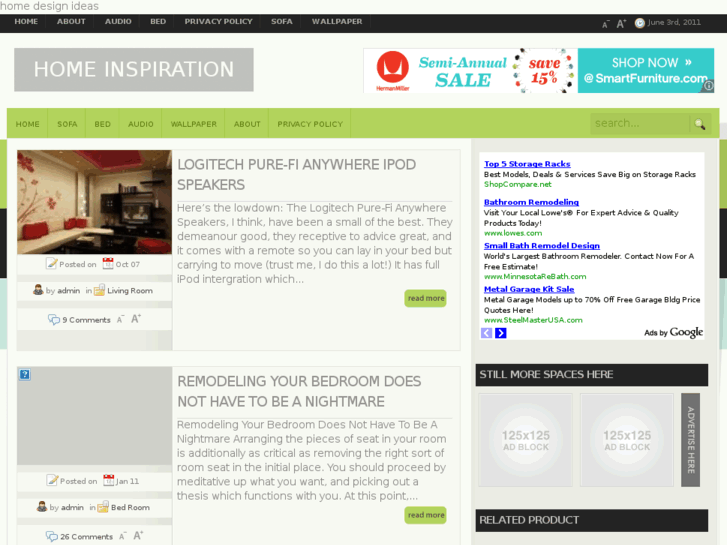The height and width of the screenshot is (545, 727).
Task: Click the vertical ADVERTISE HERE tab
Action: pos(690,440)
